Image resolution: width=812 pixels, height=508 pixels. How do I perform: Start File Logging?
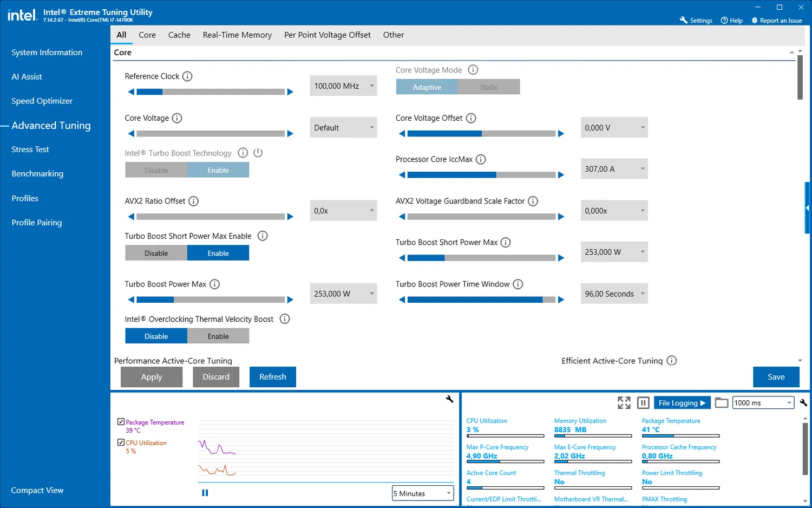point(682,402)
